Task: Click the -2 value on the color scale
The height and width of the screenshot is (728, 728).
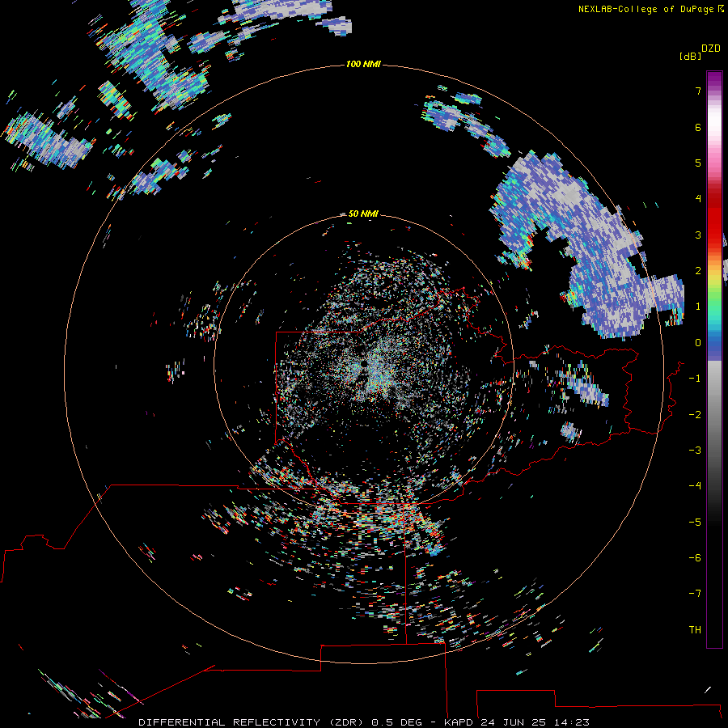Action: (695, 415)
